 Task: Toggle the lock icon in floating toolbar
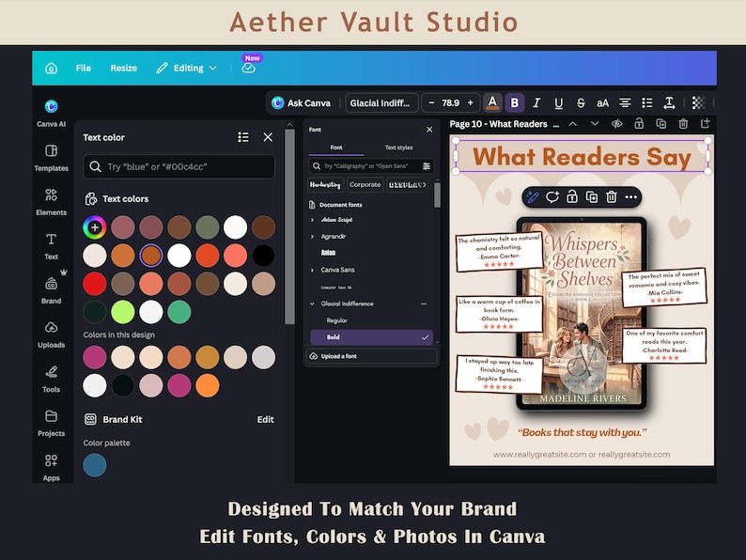click(x=572, y=197)
